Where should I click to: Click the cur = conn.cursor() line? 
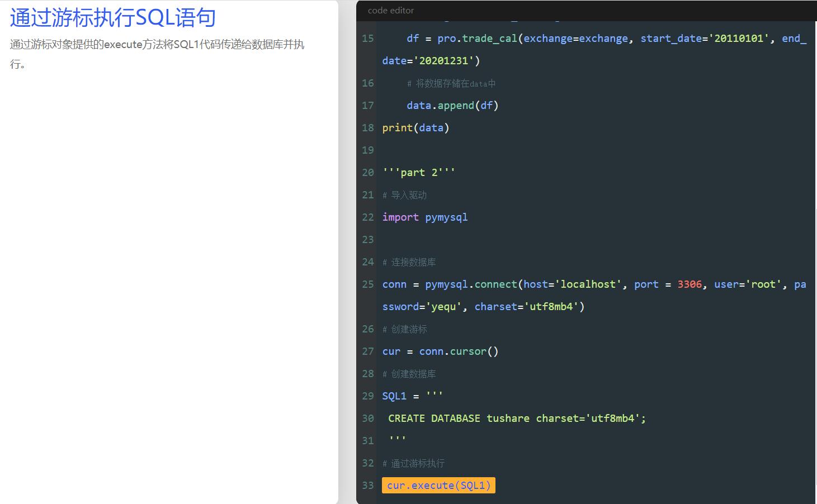click(440, 351)
